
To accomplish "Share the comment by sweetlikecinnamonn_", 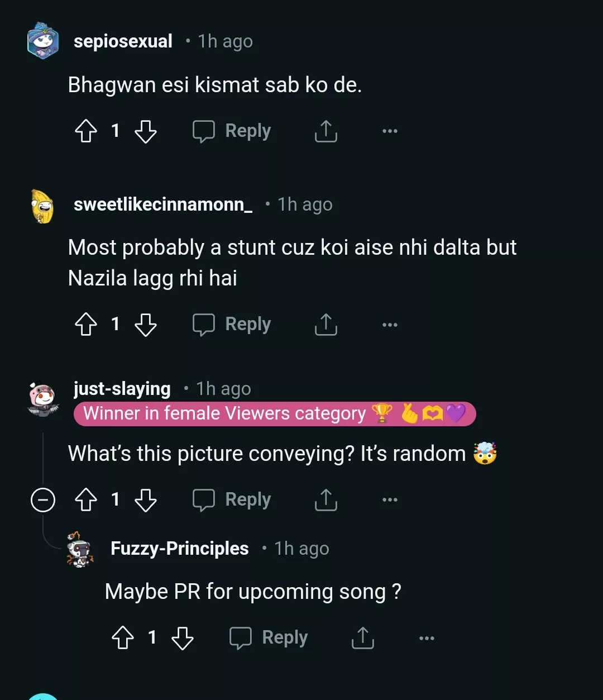I will click(326, 325).
